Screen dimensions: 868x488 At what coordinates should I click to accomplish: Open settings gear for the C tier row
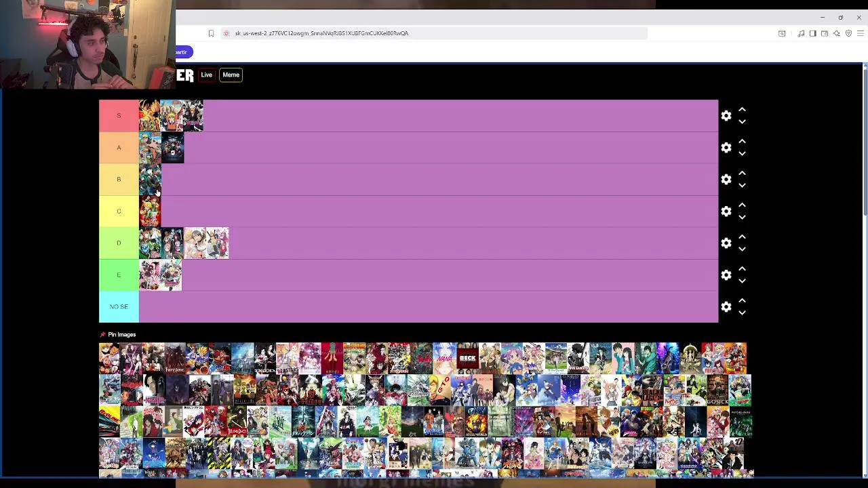[726, 211]
